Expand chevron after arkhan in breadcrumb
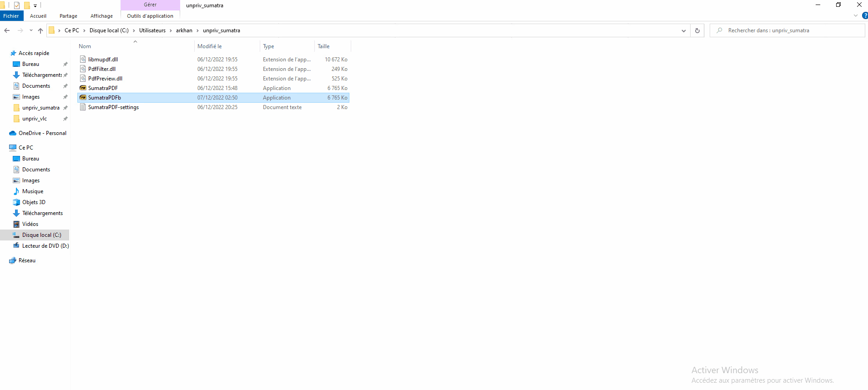Viewport: 868px width, 390px height. pos(197,30)
